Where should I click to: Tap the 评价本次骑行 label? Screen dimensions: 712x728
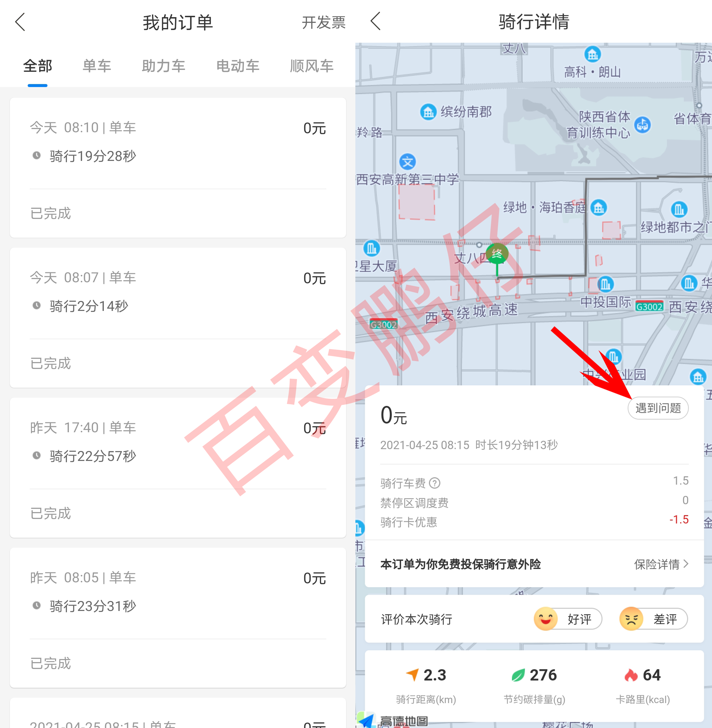click(x=417, y=619)
